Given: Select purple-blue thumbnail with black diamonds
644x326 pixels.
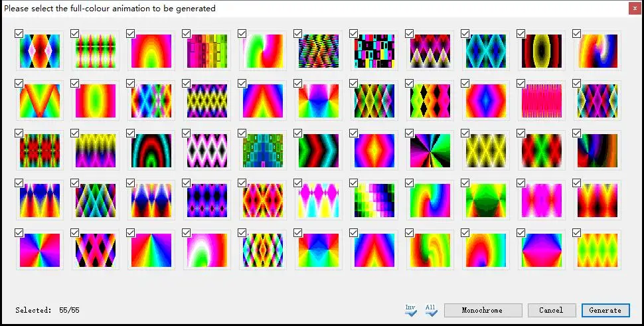Looking at the screenshot, I should [207, 201].
